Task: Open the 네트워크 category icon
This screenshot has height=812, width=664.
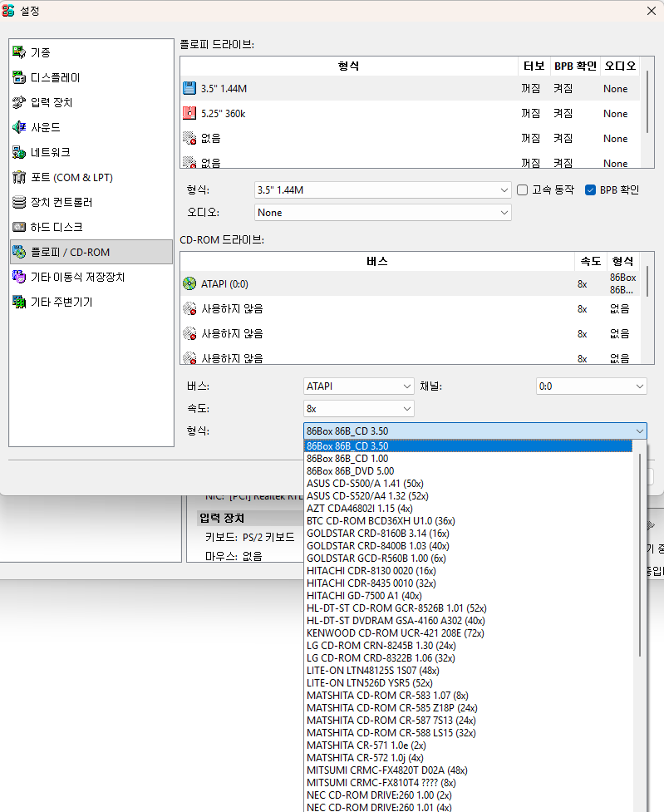Action: pos(19,152)
